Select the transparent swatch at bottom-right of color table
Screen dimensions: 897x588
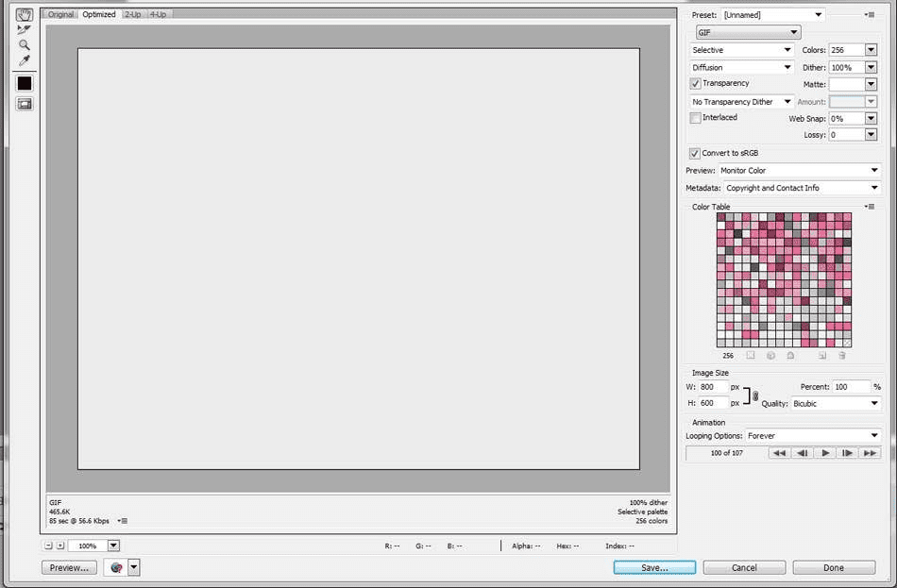pos(847,343)
